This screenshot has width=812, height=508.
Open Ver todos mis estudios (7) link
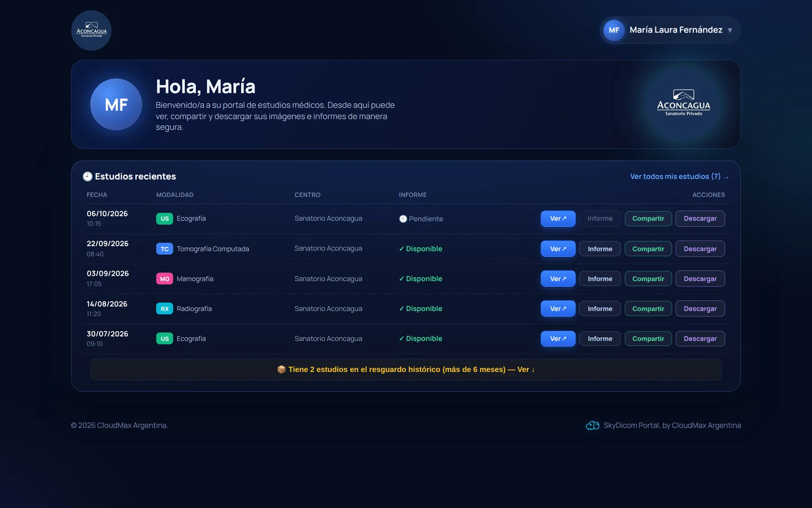679,177
